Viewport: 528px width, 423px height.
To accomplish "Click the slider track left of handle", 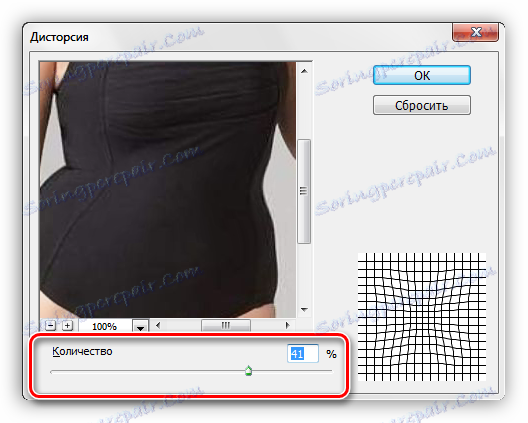I will coord(147,371).
